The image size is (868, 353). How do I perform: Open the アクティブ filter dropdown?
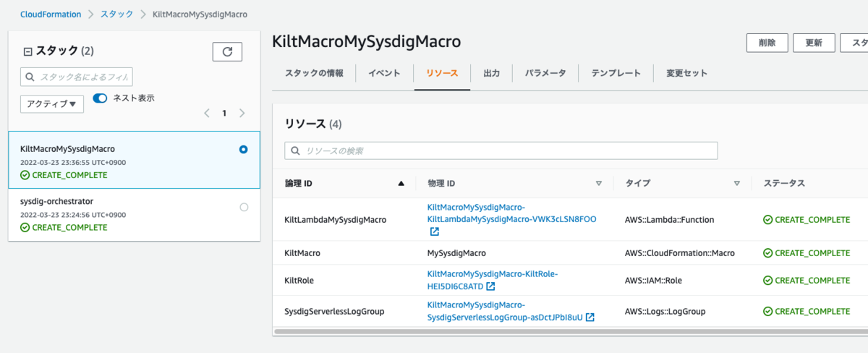tap(52, 104)
